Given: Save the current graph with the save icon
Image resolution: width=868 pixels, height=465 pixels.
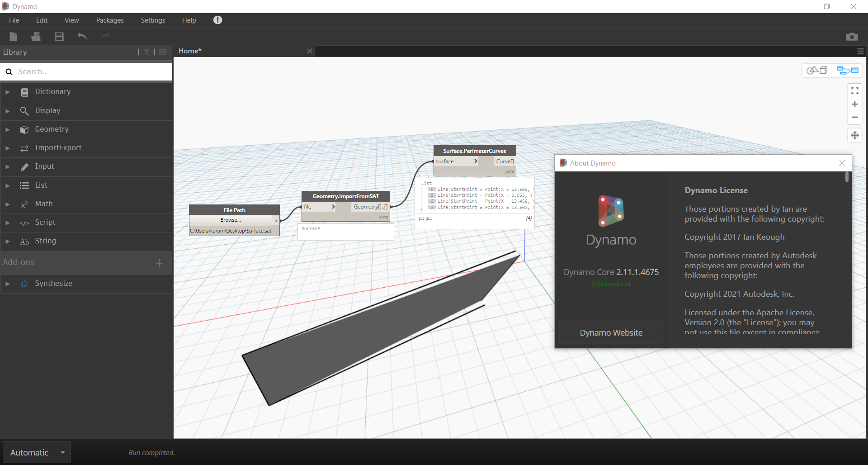Looking at the screenshot, I should click(59, 37).
